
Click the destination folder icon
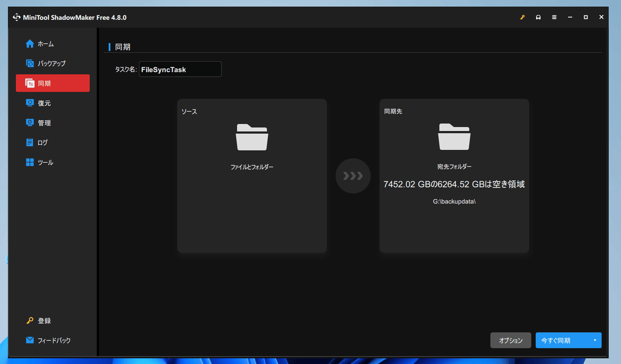(x=454, y=137)
